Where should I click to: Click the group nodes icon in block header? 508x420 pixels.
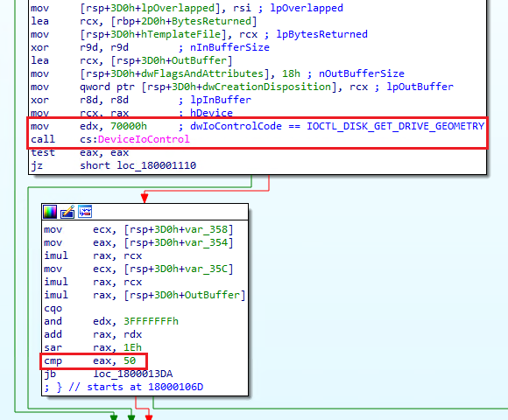point(85,213)
